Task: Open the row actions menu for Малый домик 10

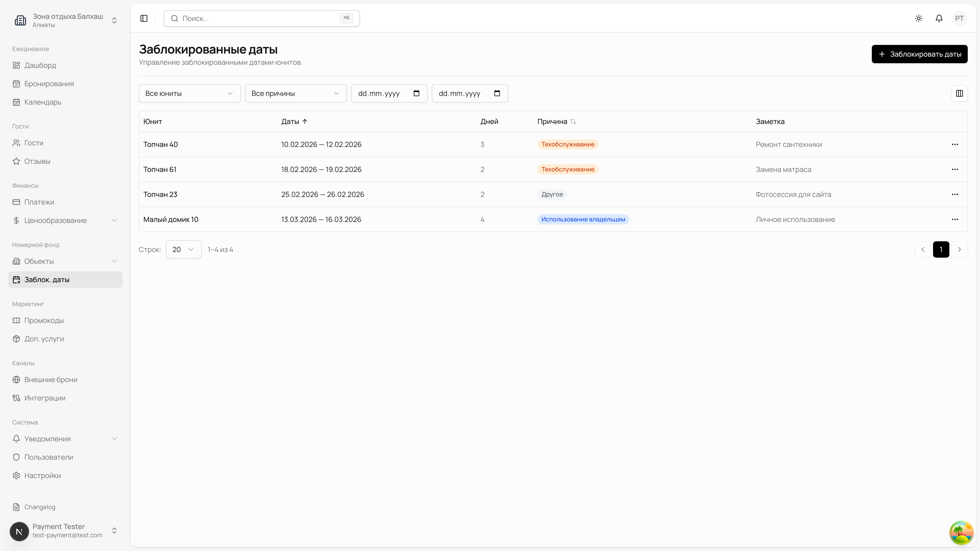Action: click(954, 219)
